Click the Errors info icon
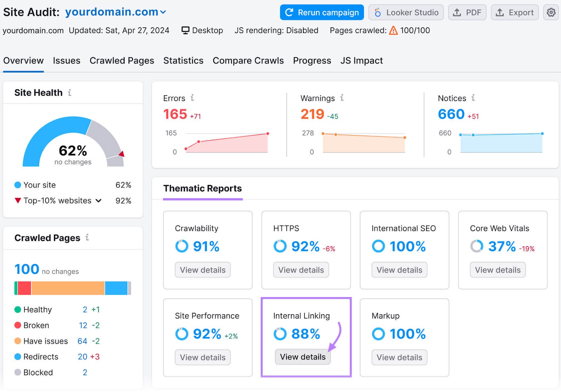561x392 pixels. [x=192, y=98]
